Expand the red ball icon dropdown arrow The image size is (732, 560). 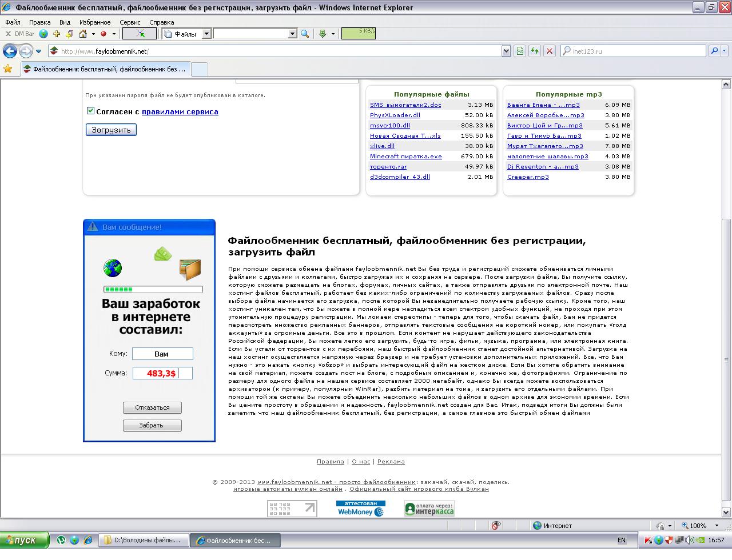point(113,34)
